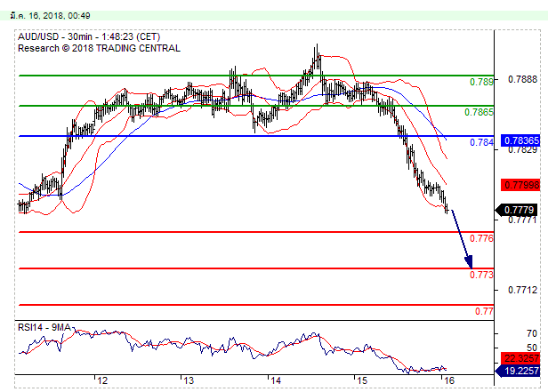Click the green resistance label 0.7865
548x392 pixels.
(x=479, y=112)
